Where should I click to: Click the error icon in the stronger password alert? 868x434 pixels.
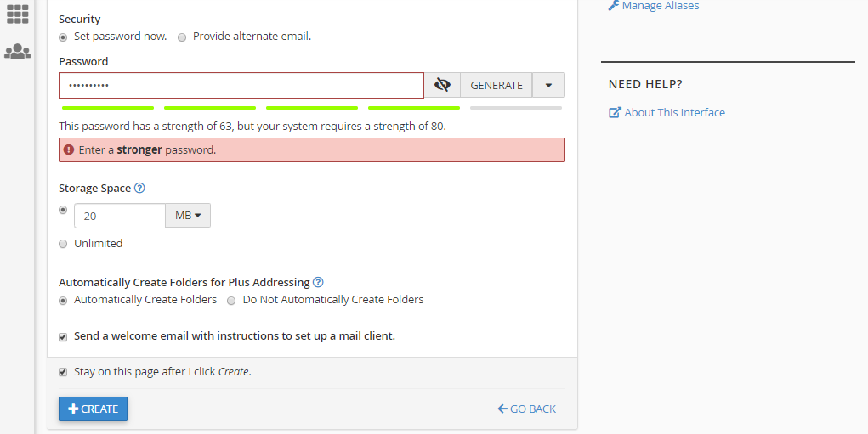pyautogui.click(x=69, y=149)
